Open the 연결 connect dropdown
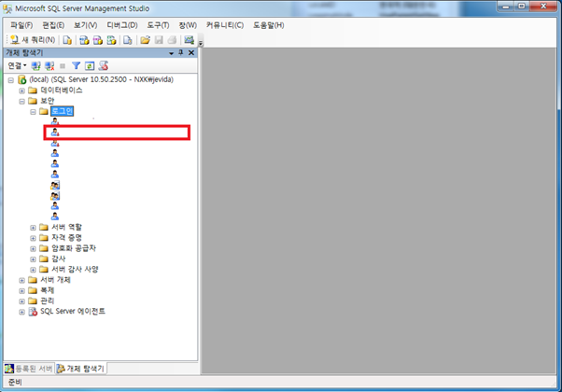The height and width of the screenshot is (392, 562). (x=17, y=65)
